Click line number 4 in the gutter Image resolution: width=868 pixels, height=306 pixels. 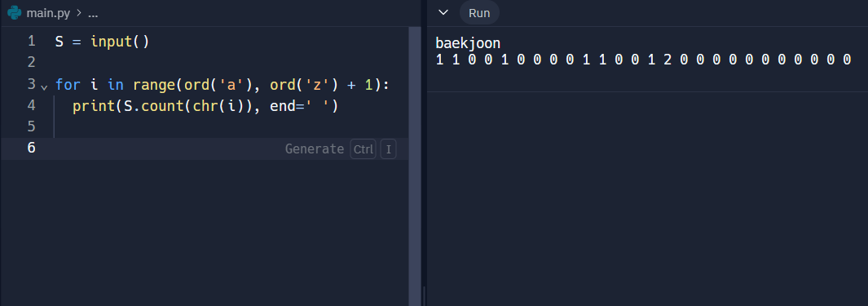pyautogui.click(x=31, y=105)
